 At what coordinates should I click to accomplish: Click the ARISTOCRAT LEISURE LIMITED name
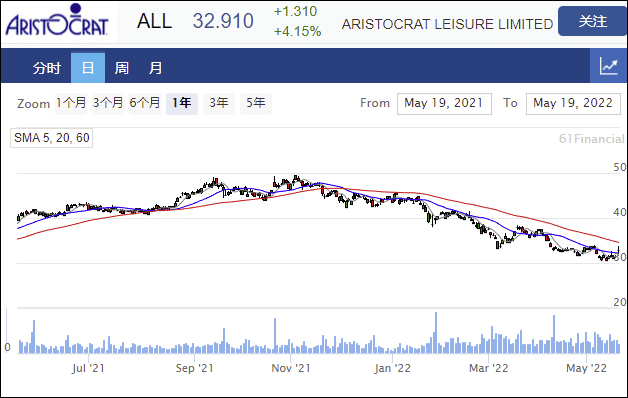(447, 24)
